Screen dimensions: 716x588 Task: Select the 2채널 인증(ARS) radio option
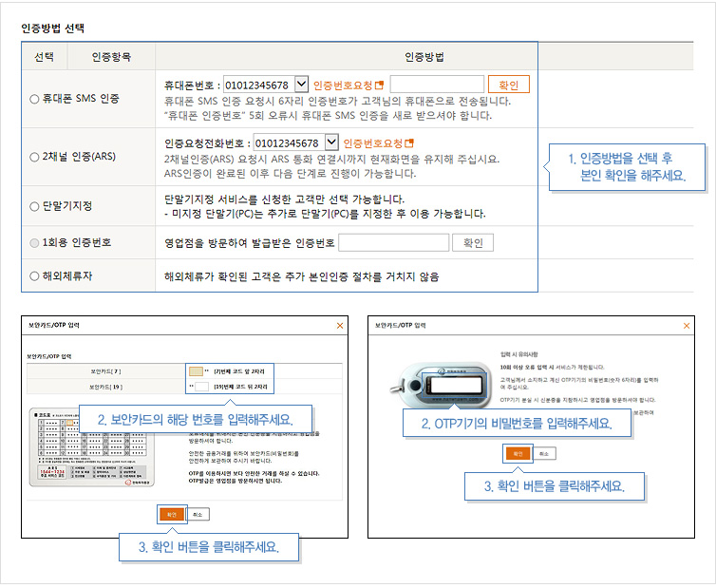(x=35, y=156)
